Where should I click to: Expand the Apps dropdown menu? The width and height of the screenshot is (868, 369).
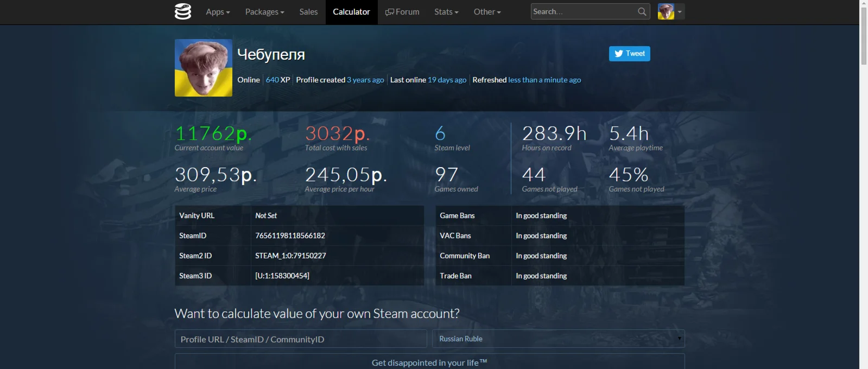218,12
